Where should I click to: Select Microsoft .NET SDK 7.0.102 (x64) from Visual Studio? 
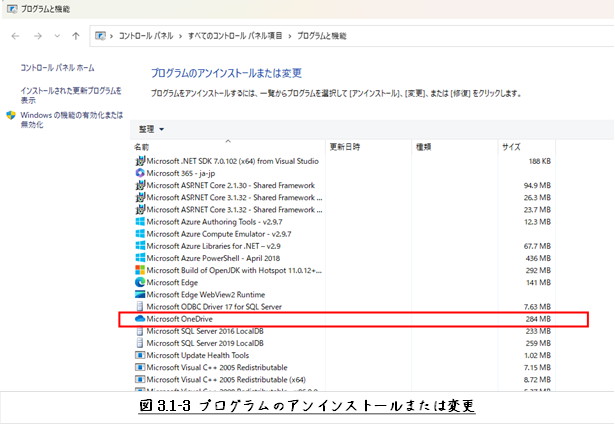[233, 161]
